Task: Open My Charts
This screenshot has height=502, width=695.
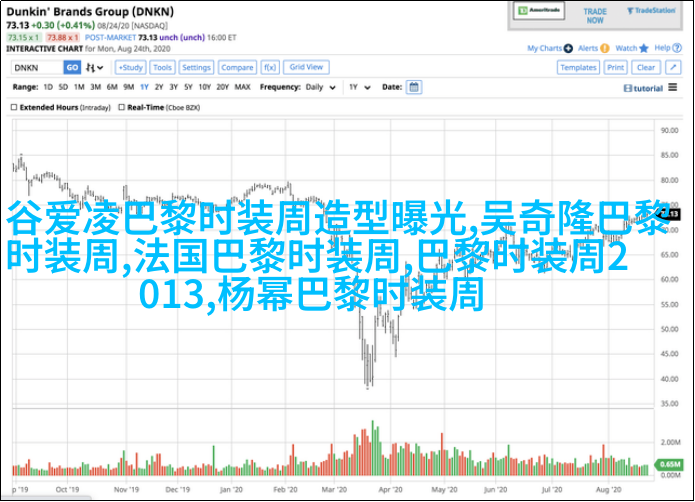Action: pos(550,48)
